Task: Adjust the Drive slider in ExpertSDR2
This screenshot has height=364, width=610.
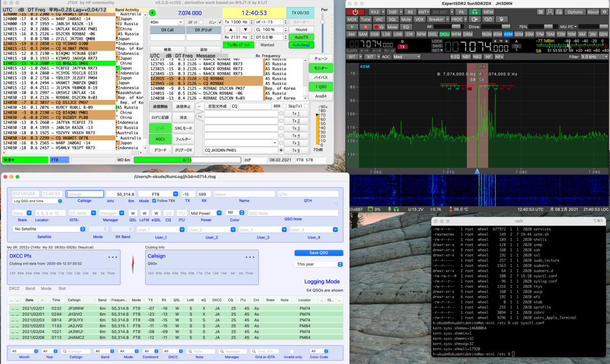Action: point(496,27)
